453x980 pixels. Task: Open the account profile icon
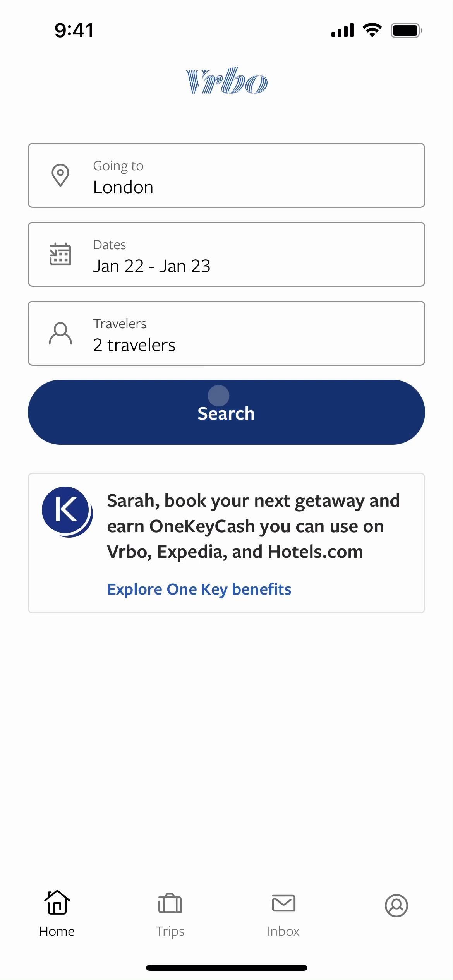[396, 905]
